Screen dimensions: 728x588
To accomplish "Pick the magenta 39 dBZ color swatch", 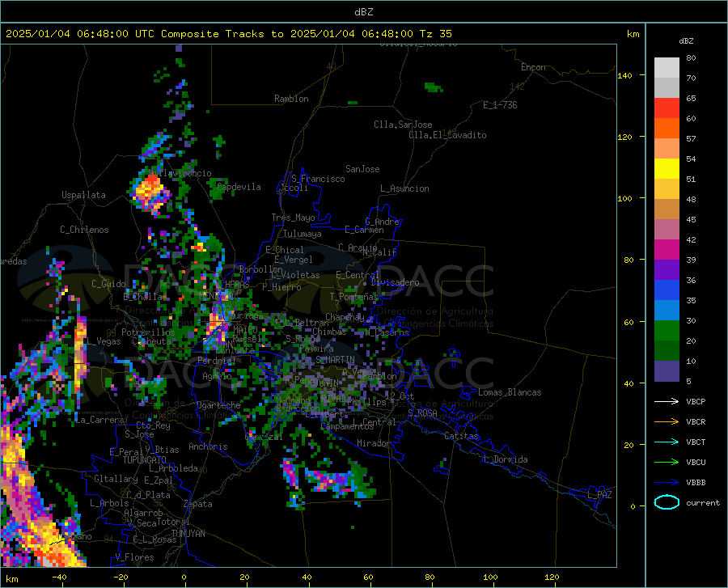I will pyautogui.click(x=667, y=250).
